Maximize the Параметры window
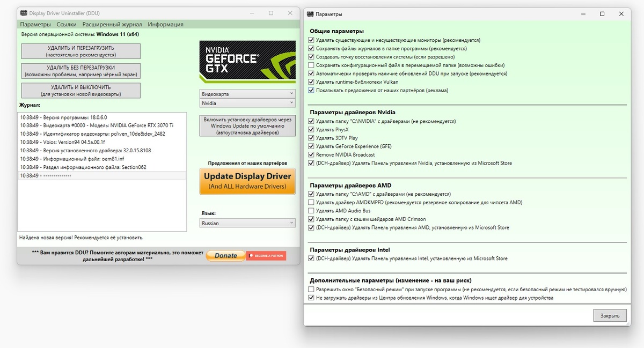The image size is (644, 348). pos(603,14)
